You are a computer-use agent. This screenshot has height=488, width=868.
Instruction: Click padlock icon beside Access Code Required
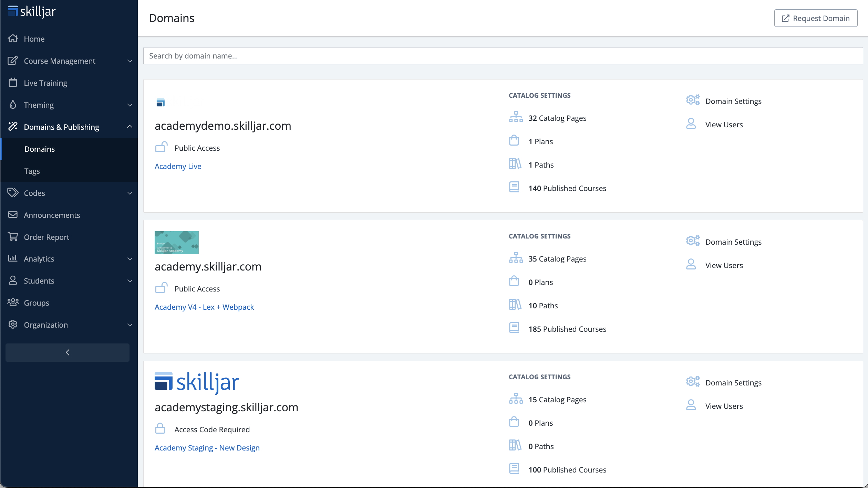point(160,429)
